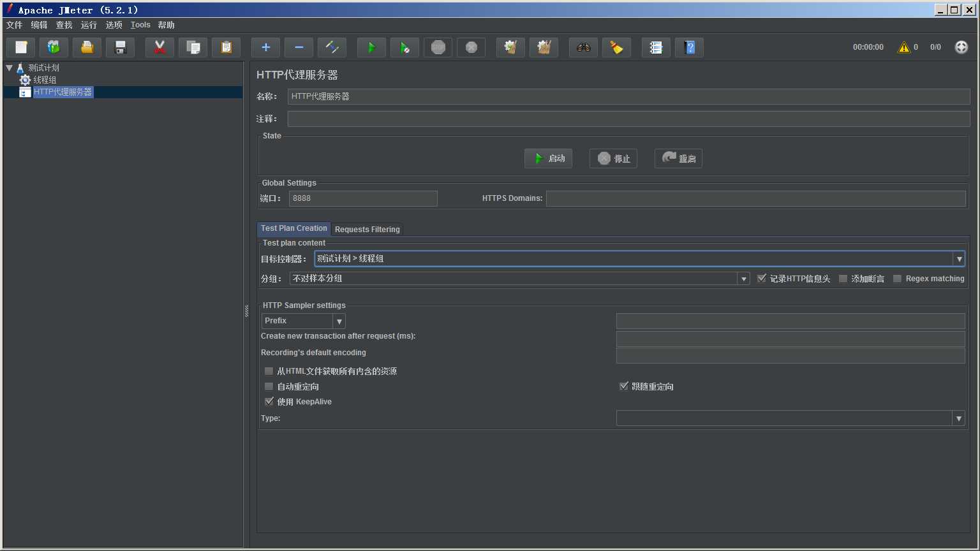
Task: Click the 启动 start button
Action: pos(548,158)
